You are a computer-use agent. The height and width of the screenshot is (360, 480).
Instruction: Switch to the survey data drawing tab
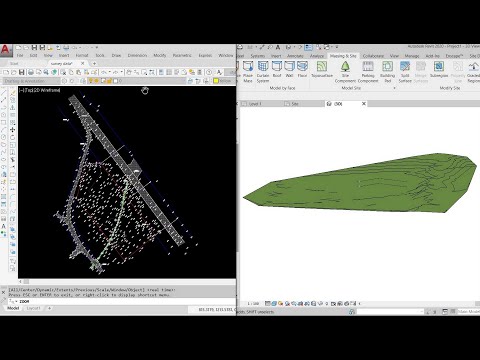pyautogui.click(x=62, y=63)
